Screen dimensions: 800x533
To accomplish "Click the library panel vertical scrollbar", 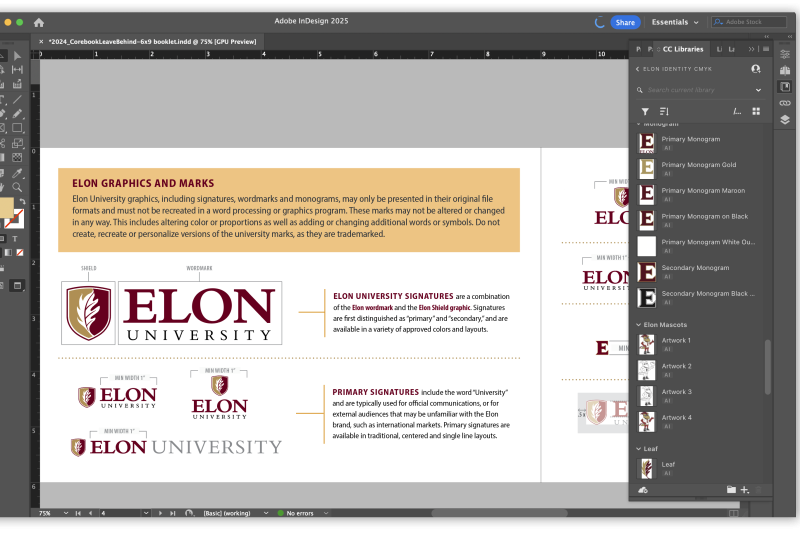I will coord(767,367).
